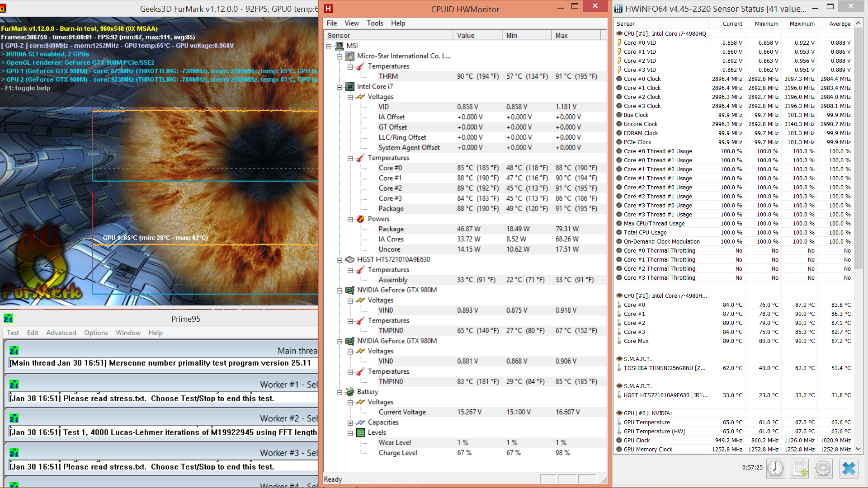Collapse the Powers node

click(x=350, y=219)
